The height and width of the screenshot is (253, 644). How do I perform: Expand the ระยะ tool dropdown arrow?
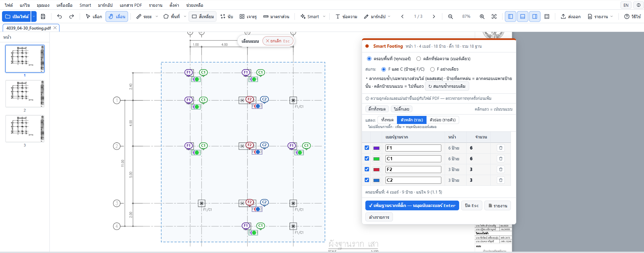pyautogui.click(x=157, y=16)
